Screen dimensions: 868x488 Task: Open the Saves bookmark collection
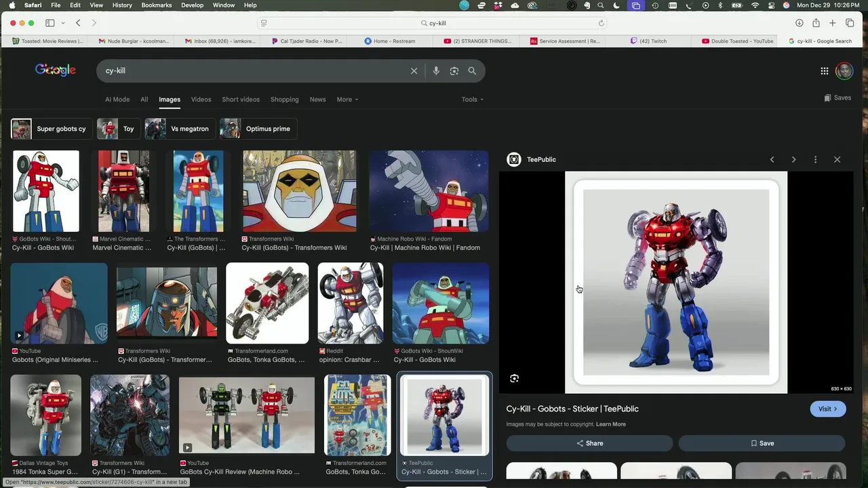pos(837,98)
